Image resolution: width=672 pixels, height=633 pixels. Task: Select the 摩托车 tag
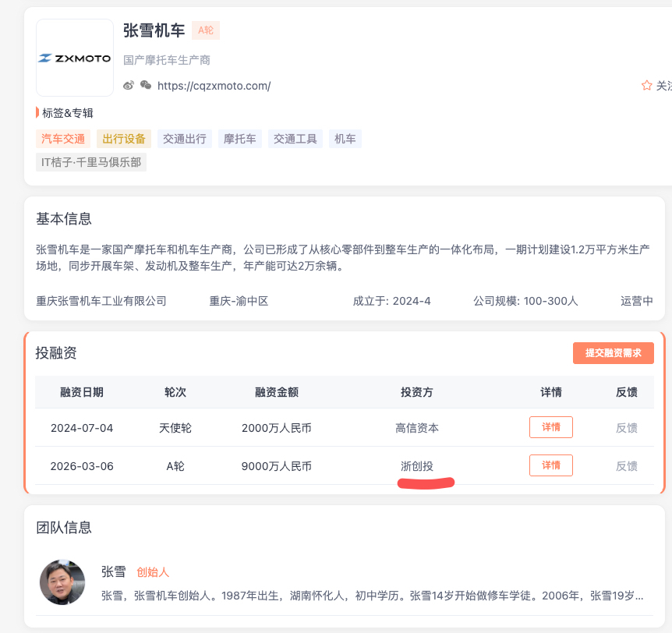240,139
